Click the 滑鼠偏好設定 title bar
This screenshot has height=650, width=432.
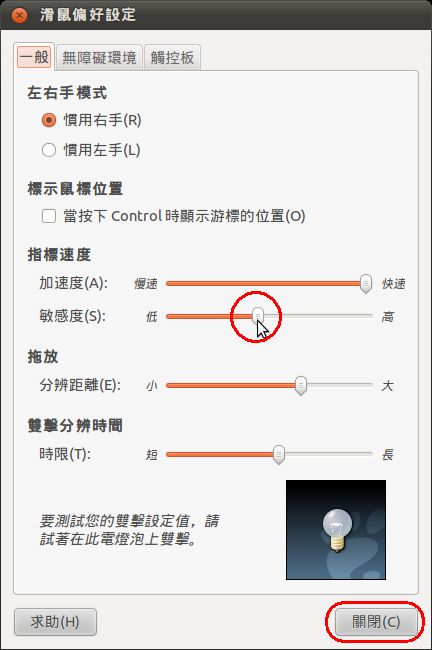coord(216,15)
